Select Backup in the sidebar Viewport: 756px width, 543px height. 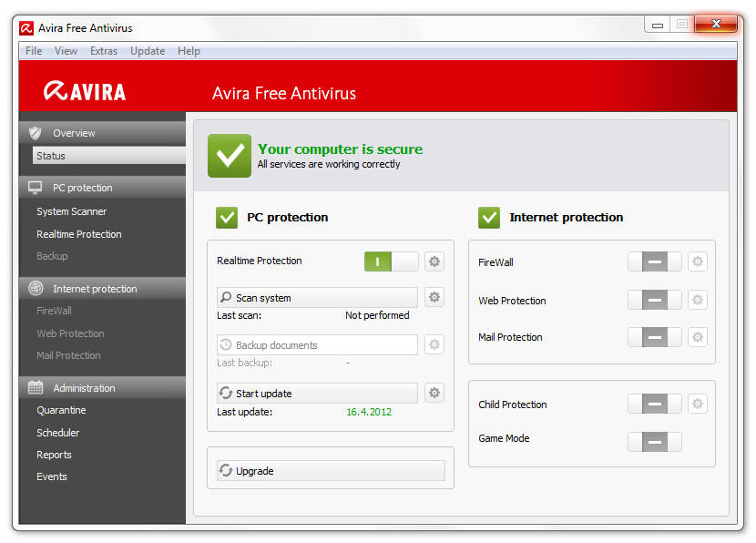(x=52, y=256)
